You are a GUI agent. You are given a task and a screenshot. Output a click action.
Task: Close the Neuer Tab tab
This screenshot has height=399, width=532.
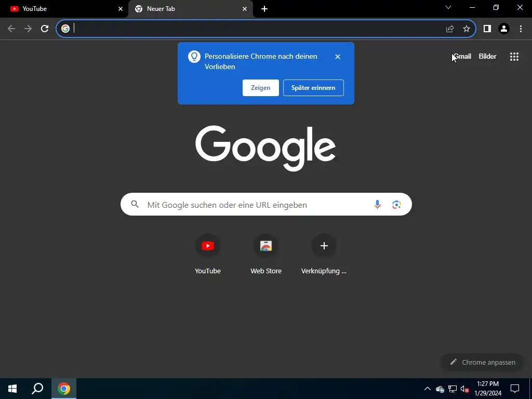(245, 9)
